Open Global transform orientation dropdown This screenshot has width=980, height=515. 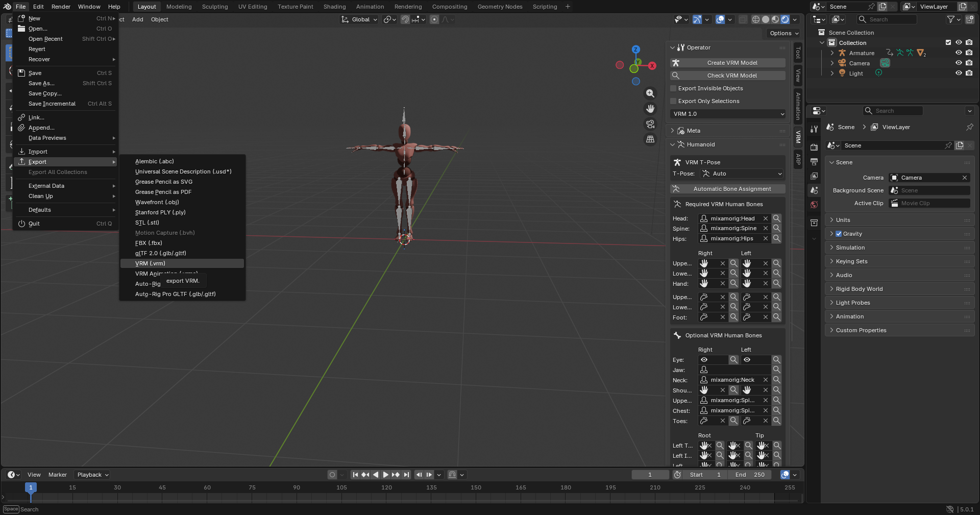click(359, 19)
